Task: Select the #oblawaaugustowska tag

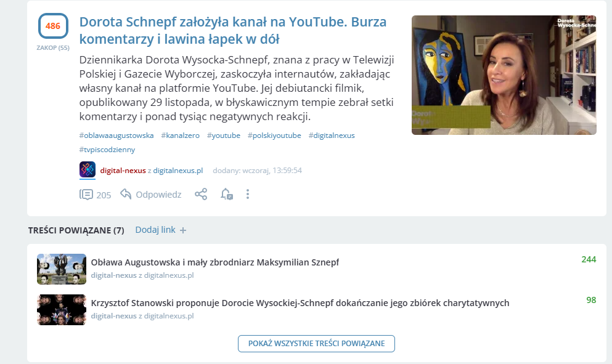Action: pyautogui.click(x=116, y=135)
